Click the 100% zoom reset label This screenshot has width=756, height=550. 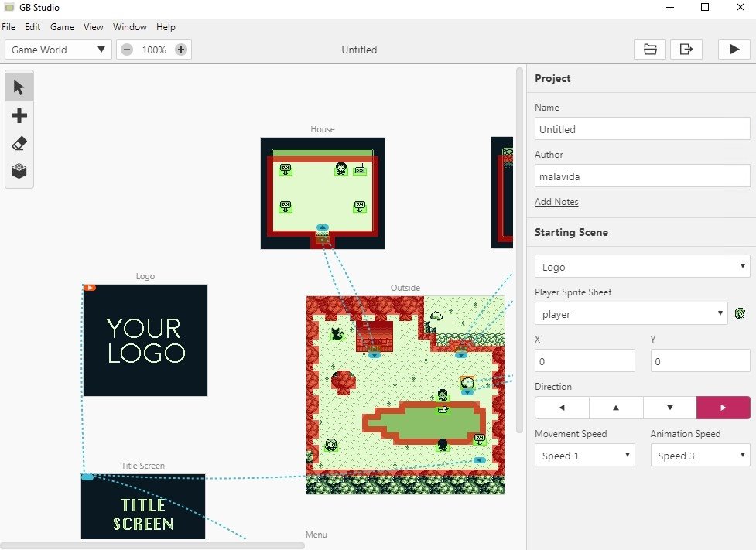[x=154, y=50]
